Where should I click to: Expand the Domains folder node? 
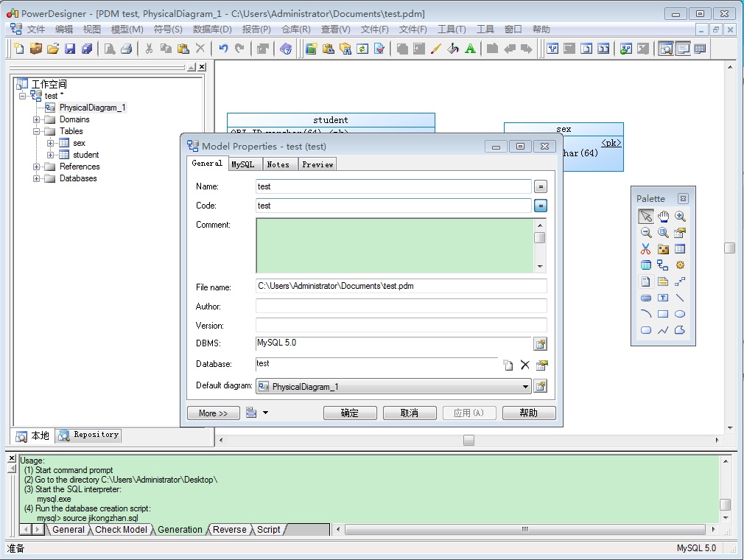pyautogui.click(x=36, y=119)
